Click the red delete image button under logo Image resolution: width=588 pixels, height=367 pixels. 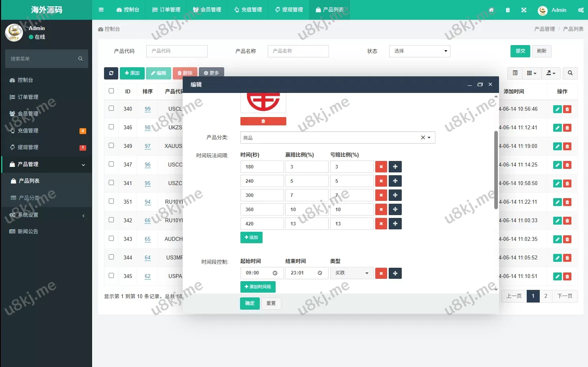coord(263,121)
